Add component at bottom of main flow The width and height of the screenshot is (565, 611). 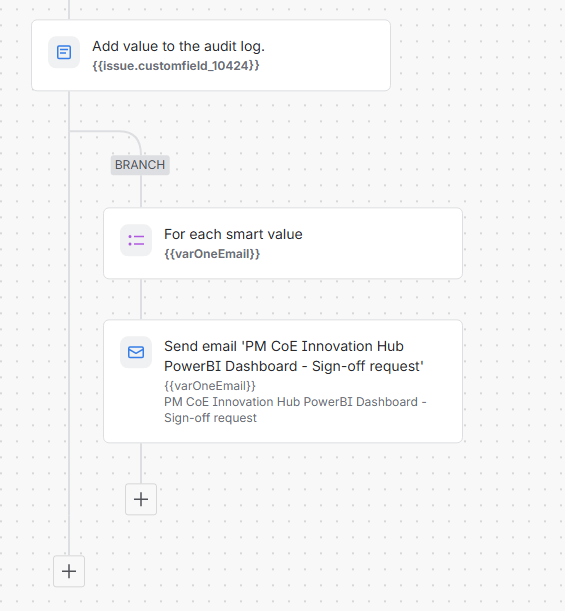click(69, 571)
